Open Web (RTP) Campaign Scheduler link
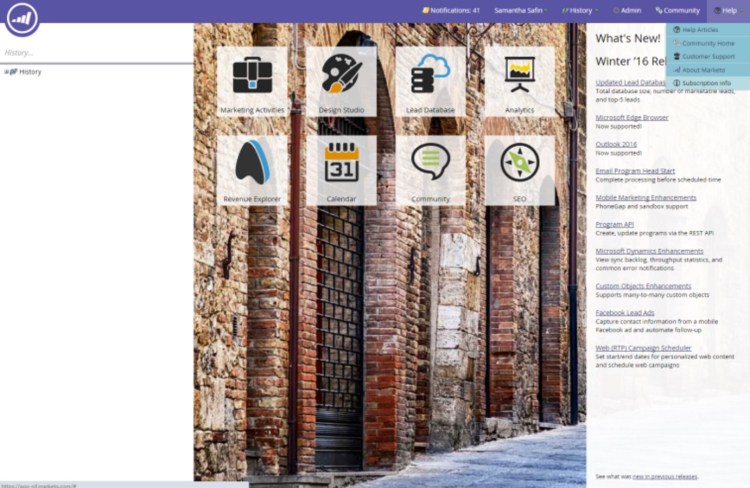Image resolution: width=750 pixels, height=488 pixels. (643, 348)
